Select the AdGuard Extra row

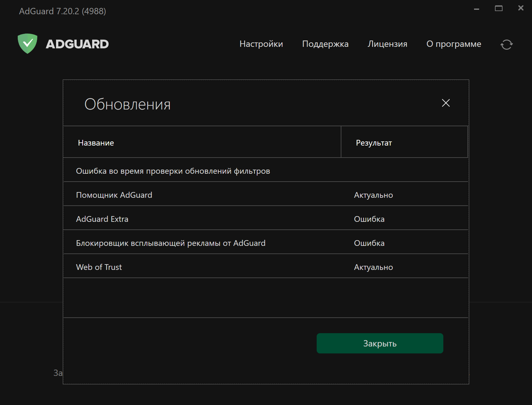pyautogui.click(x=266, y=218)
